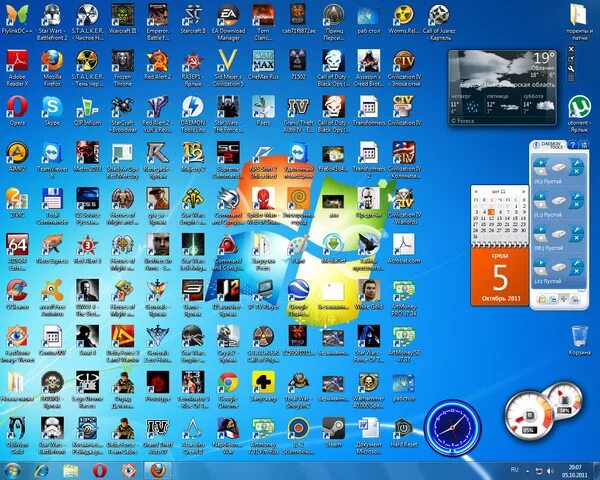This screenshot has height=480, width=600.
Task: Go to previous month in calendar gadget
Action: [x=476, y=191]
